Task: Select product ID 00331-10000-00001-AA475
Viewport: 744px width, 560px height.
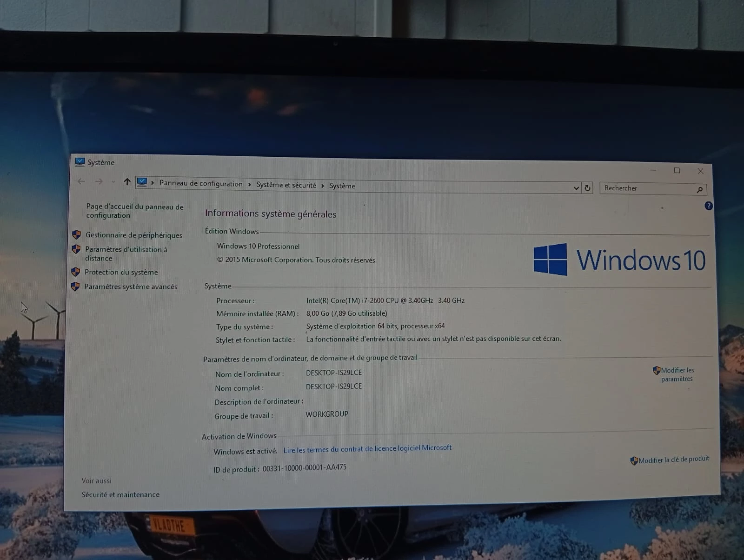Action: [x=304, y=468]
